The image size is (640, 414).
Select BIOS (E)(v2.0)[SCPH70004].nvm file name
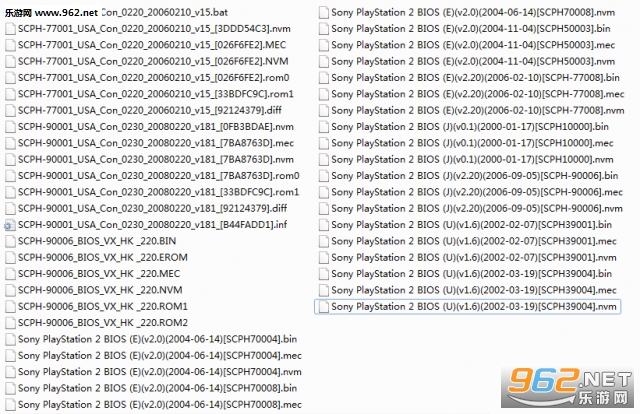160,372
